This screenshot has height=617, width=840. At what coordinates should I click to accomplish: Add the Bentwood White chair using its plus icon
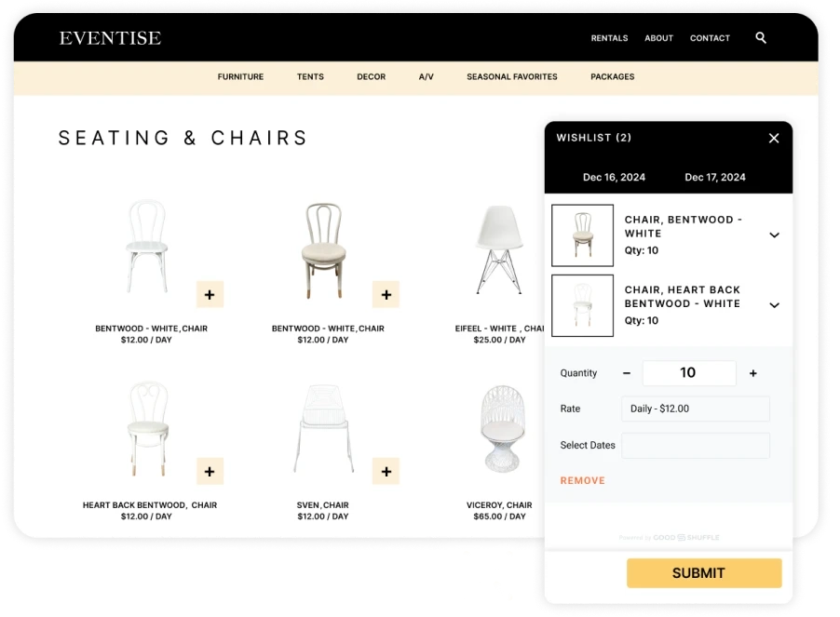point(210,293)
